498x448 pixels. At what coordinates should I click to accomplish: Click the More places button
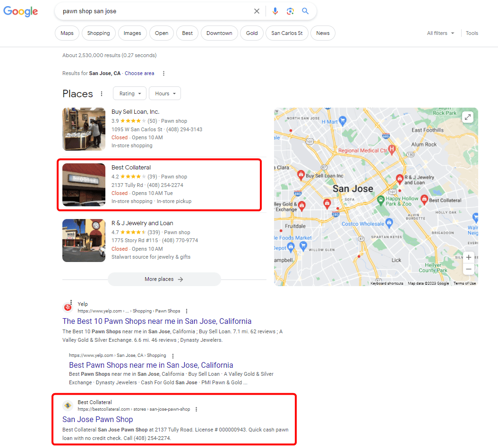[x=164, y=279]
